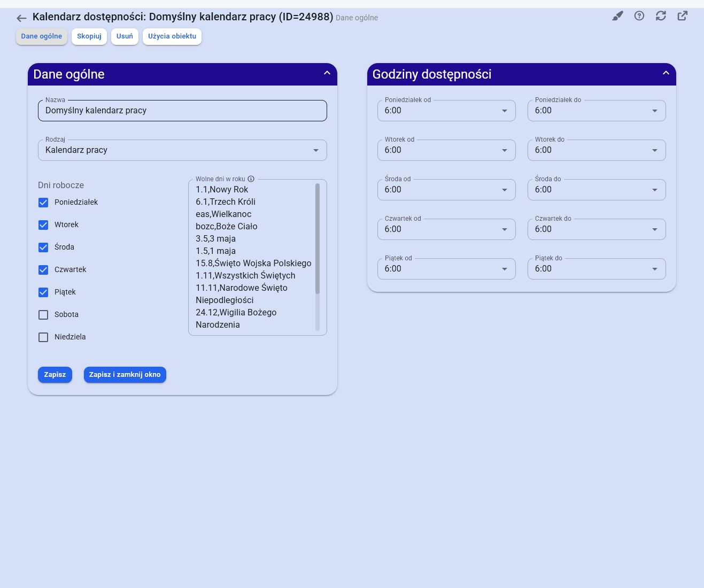This screenshot has width=704, height=588.
Task: Click the '1.11,Wszystkich Świętych' line
Action: pyautogui.click(x=245, y=276)
